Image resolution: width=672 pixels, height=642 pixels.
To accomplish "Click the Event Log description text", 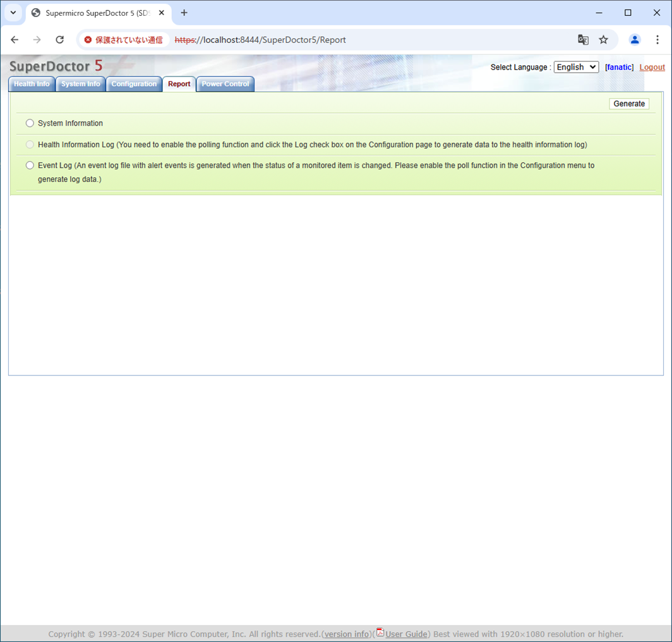I will 316,173.
